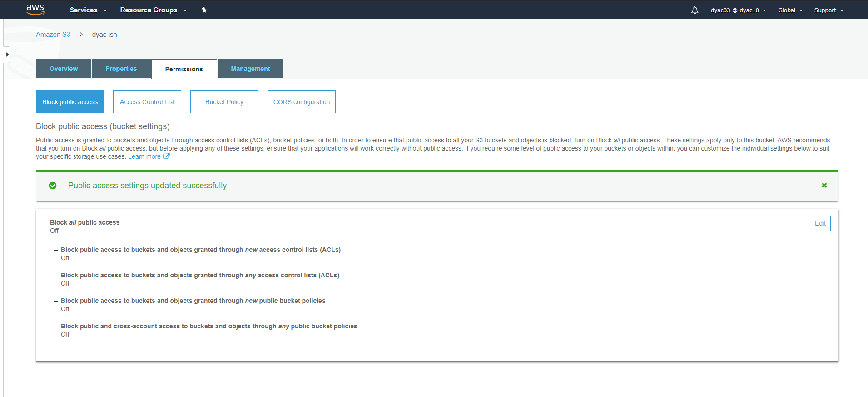
Task: Open the Global region dropdown
Action: (x=790, y=10)
